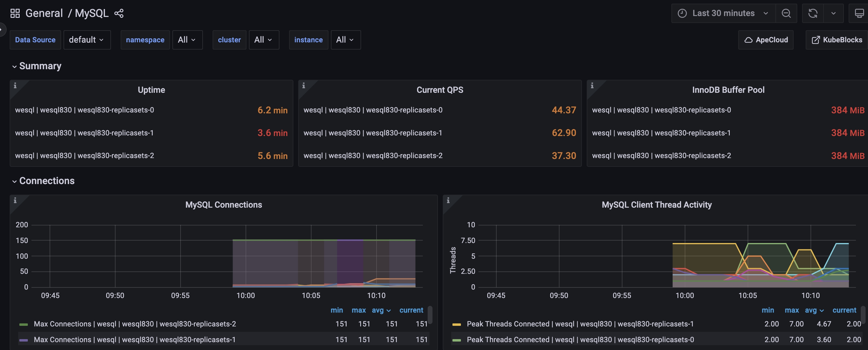Show info for Current QPS panel

coord(304,86)
